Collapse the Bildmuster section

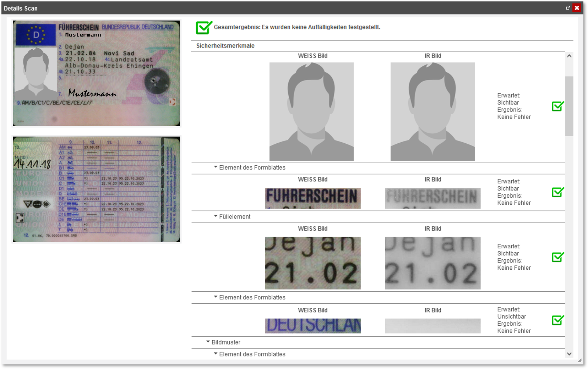(208, 342)
